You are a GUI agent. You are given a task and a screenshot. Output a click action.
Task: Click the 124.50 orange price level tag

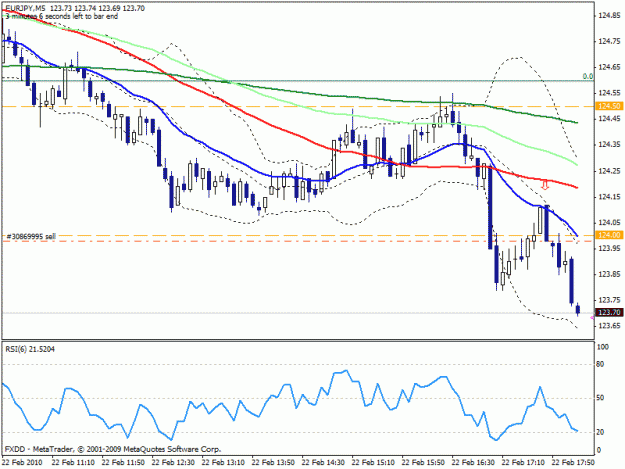point(609,106)
